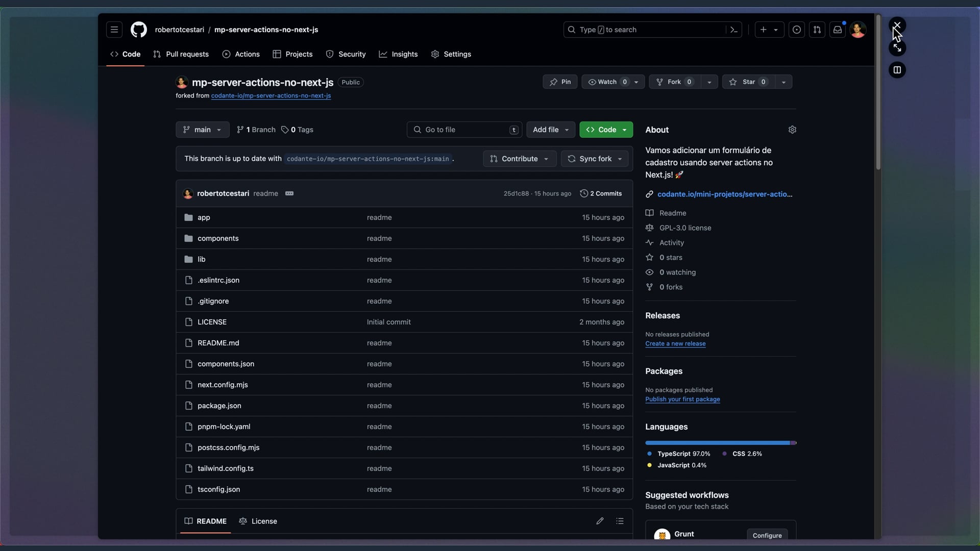980x551 pixels.
Task: Open the main branch dropdown
Action: point(202,130)
